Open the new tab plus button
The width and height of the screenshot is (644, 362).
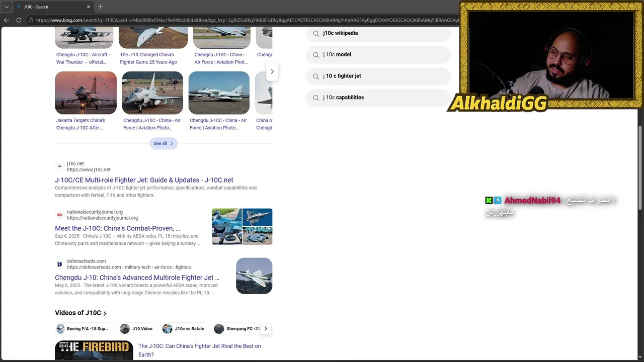pos(100,7)
